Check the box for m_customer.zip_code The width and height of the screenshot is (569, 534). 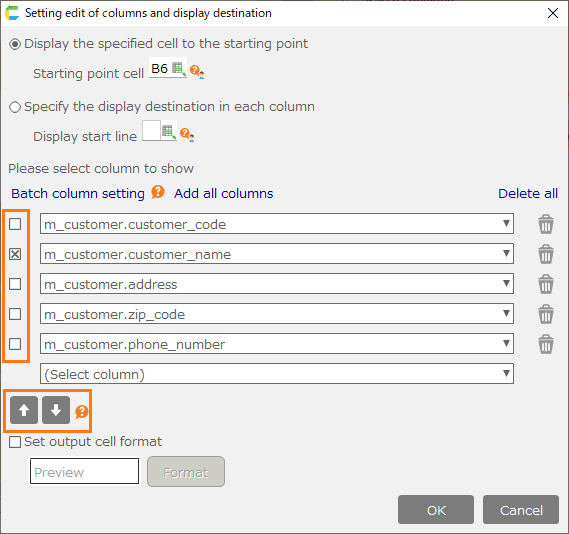tap(15, 314)
